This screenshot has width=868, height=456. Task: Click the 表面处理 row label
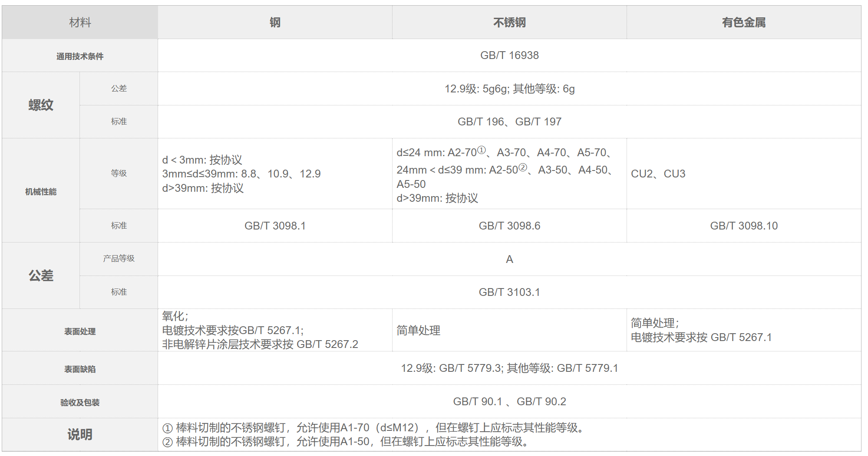(80, 330)
